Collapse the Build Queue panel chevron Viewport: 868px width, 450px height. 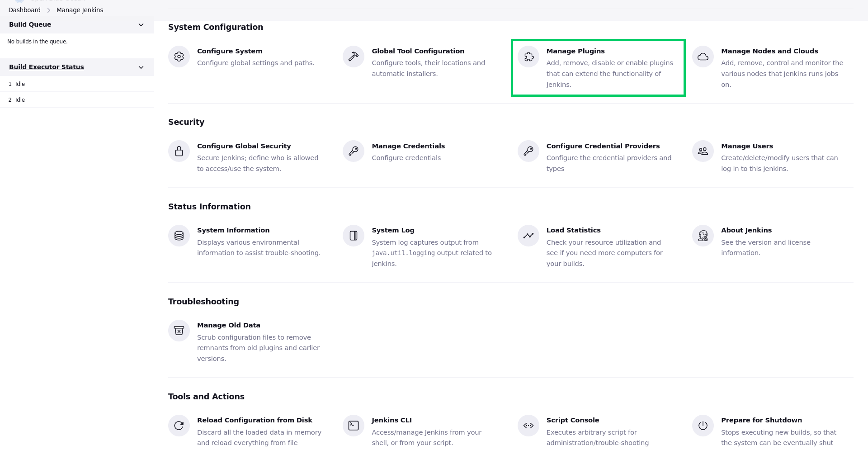[x=141, y=25]
